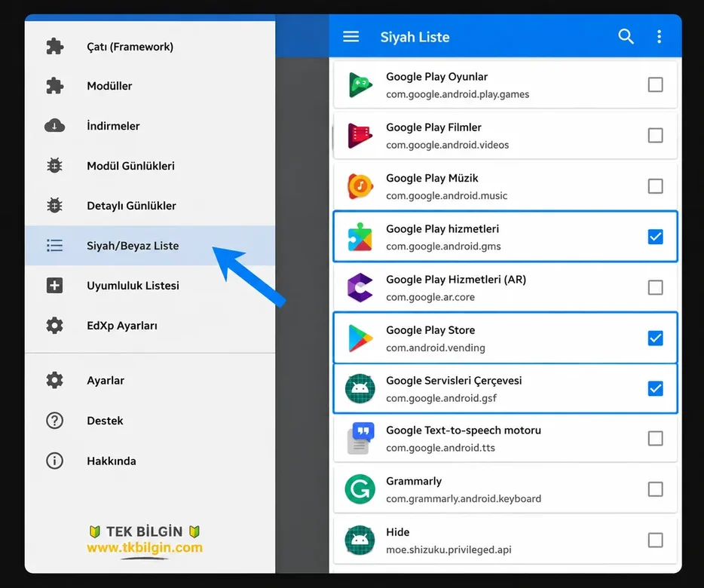Click the com.google.android.tts package name
The width and height of the screenshot is (704, 588).
pos(440,448)
